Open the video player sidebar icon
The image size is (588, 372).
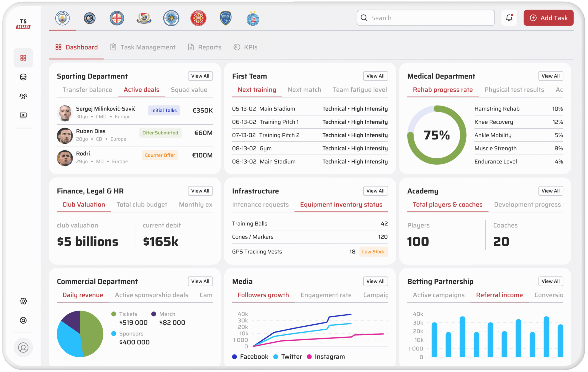(23, 115)
